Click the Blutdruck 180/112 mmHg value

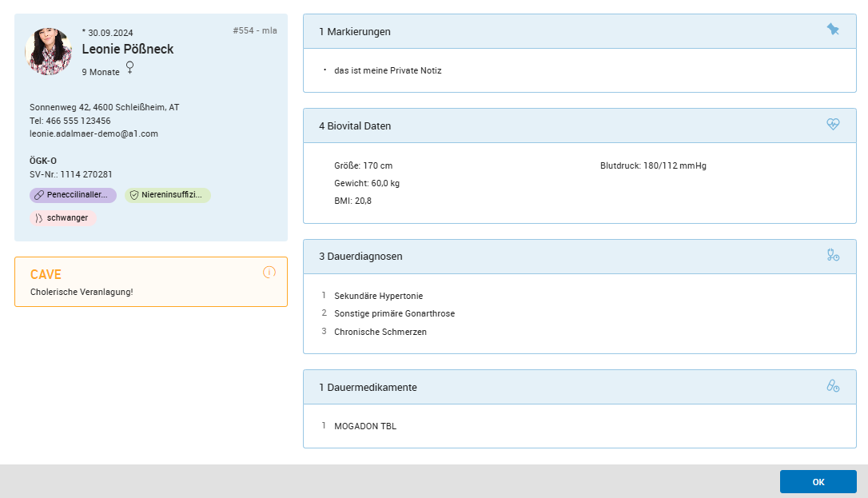coord(653,165)
